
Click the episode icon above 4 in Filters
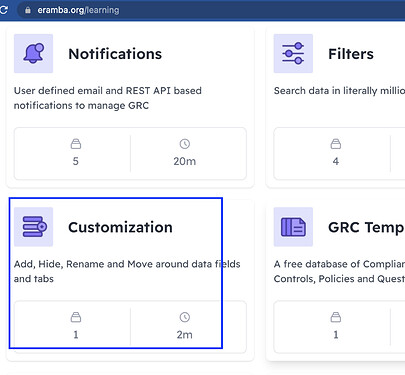pos(336,144)
